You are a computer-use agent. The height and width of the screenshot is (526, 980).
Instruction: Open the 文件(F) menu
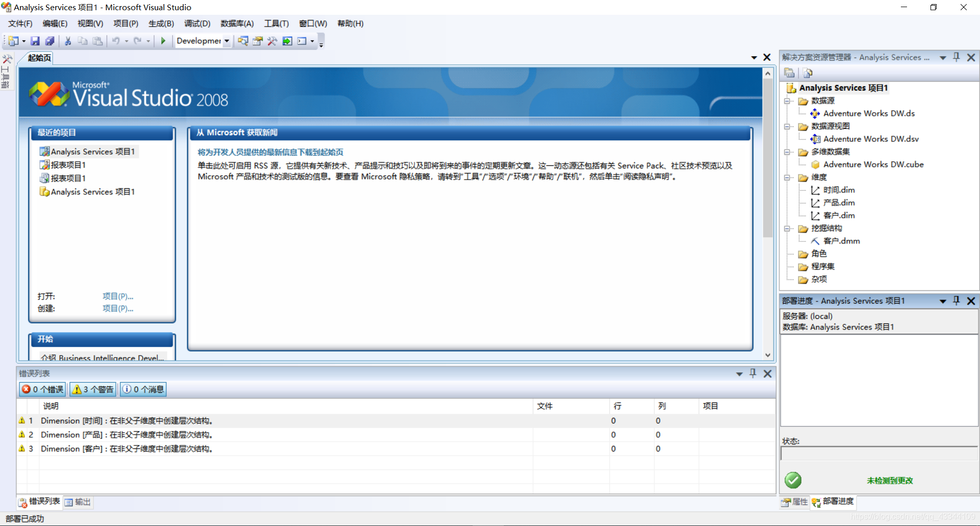[20, 23]
